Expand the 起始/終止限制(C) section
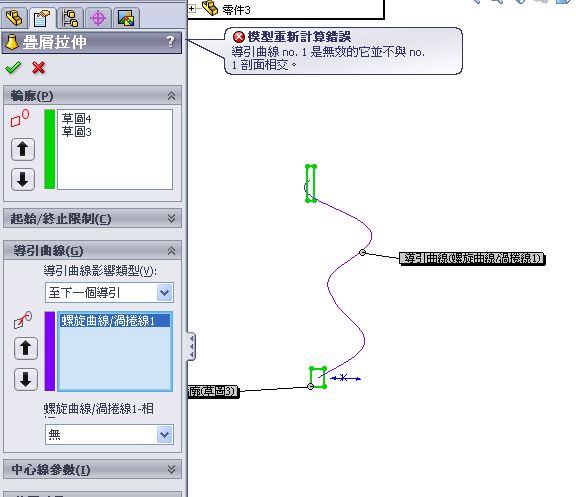 coord(171,219)
